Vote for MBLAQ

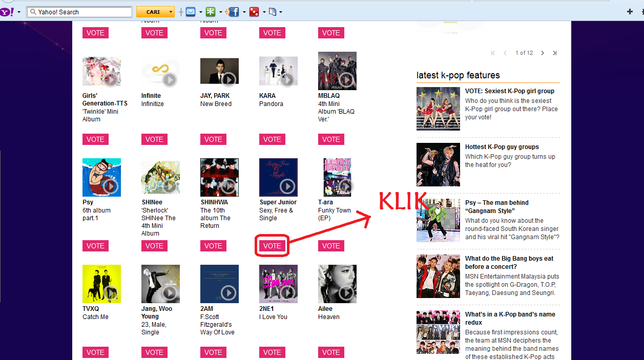click(x=331, y=139)
